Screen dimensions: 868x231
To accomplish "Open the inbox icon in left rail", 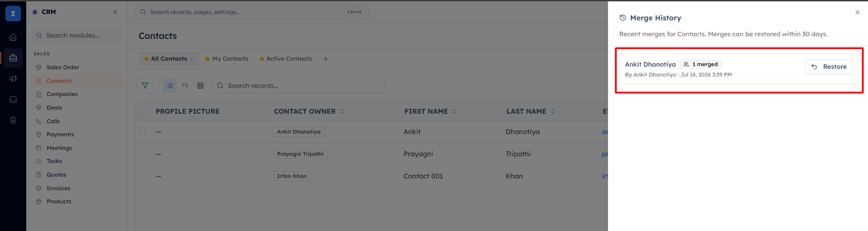I will pos(13,100).
